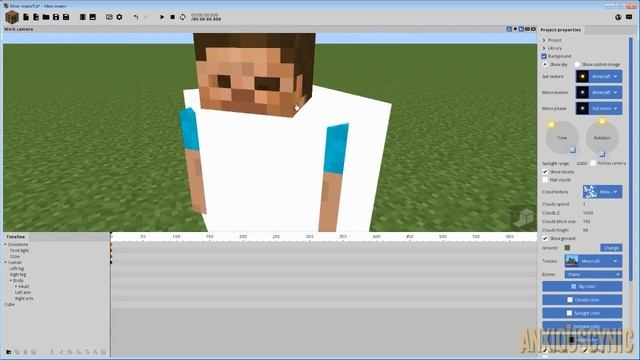640x360 pixels.
Task: Click the second floppy disk save-as icon
Action: point(66,17)
